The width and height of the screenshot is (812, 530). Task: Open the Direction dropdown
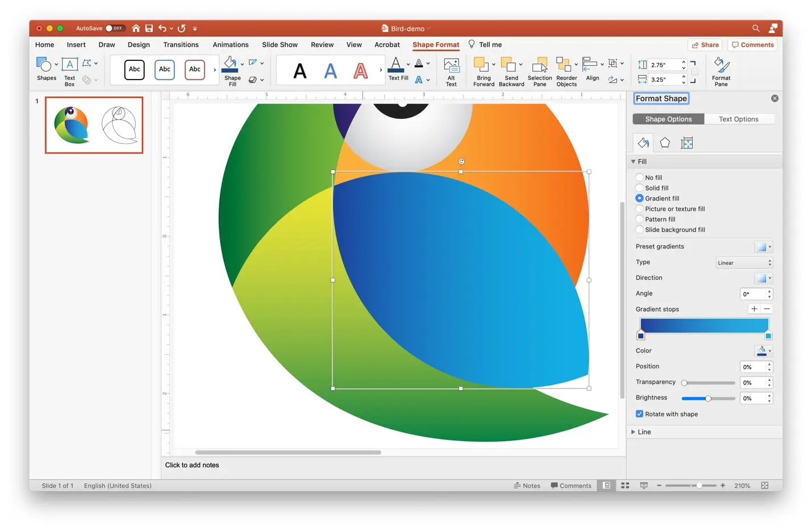(763, 278)
